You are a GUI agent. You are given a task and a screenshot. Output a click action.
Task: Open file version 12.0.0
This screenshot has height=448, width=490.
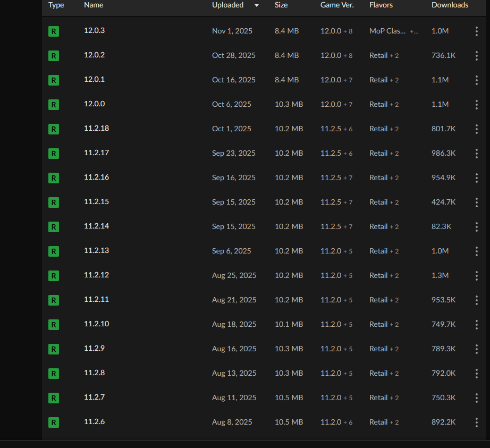(x=95, y=104)
